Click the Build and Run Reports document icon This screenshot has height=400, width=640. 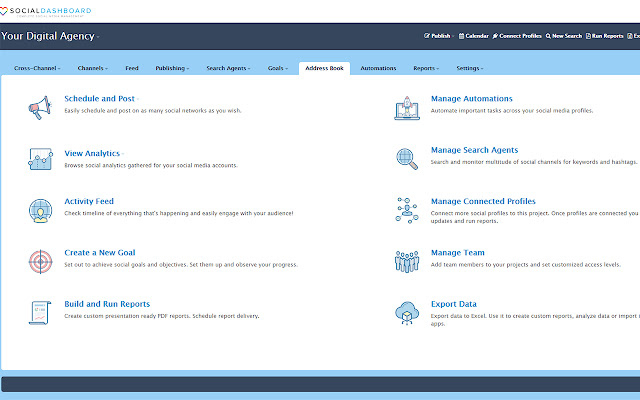point(40,311)
